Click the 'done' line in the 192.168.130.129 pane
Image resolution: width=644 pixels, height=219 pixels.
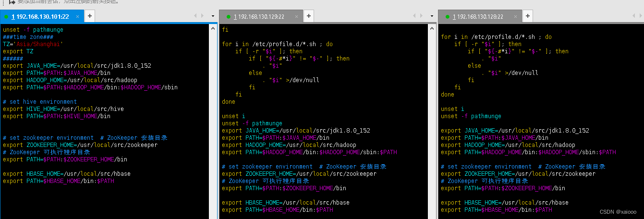click(x=229, y=101)
